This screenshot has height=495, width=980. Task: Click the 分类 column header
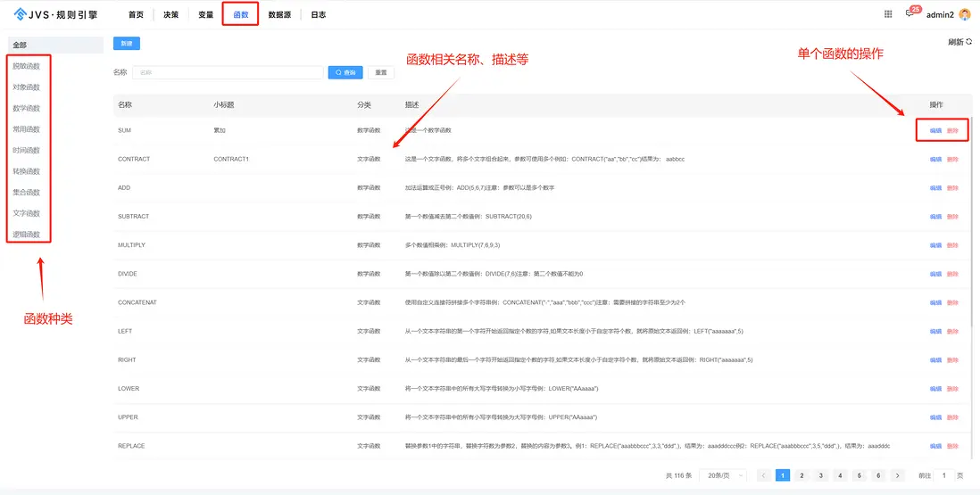pyautogui.click(x=364, y=105)
